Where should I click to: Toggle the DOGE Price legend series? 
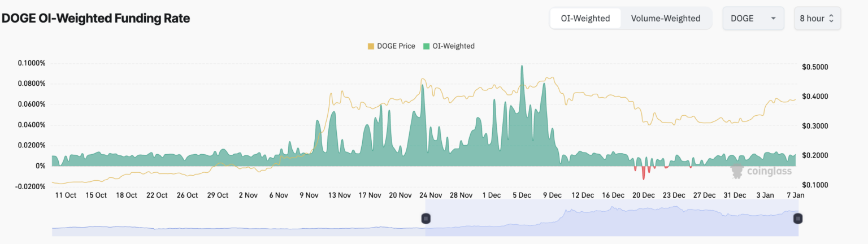pos(396,46)
